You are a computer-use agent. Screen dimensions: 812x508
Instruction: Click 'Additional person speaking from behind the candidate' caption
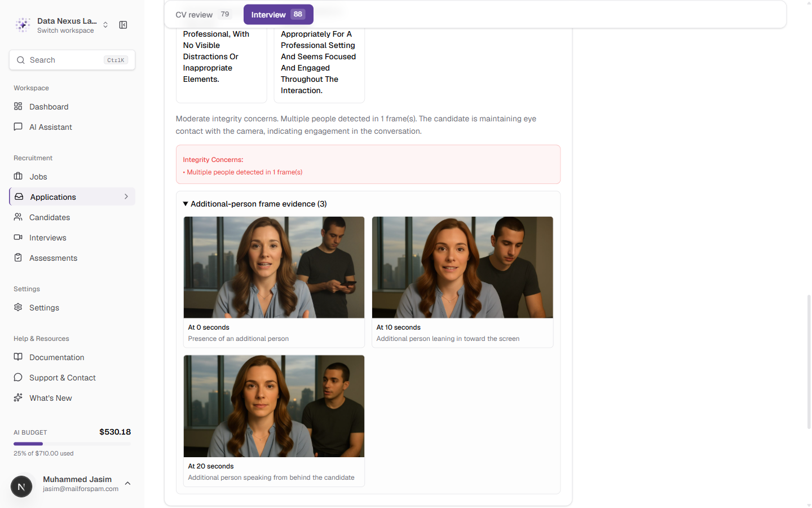(271, 478)
